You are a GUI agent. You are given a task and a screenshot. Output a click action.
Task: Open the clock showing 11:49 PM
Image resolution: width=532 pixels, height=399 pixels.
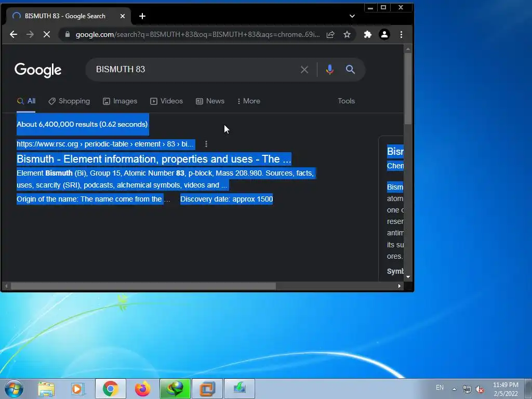coord(506,389)
